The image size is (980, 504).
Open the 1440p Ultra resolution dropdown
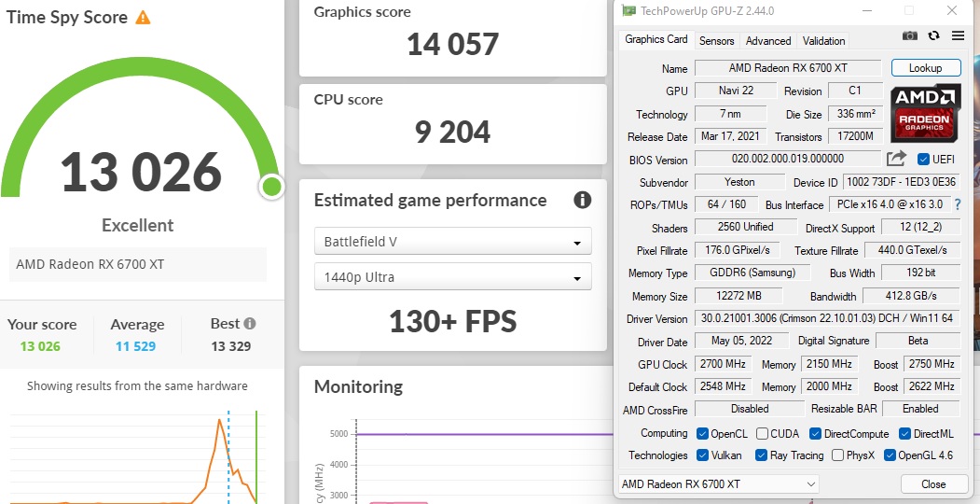click(x=452, y=276)
